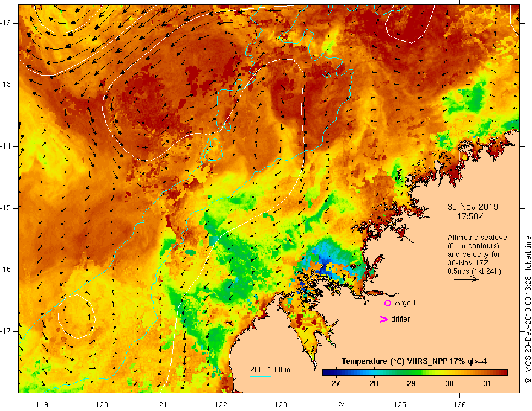This screenshot has width=532, height=411.
Task: Click the 29 value on the temperature scale
Action: coord(411,384)
